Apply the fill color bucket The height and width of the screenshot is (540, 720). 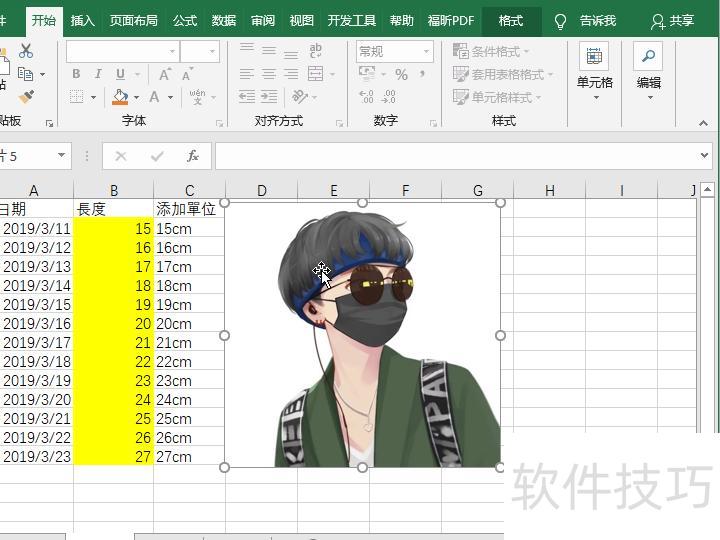120,97
